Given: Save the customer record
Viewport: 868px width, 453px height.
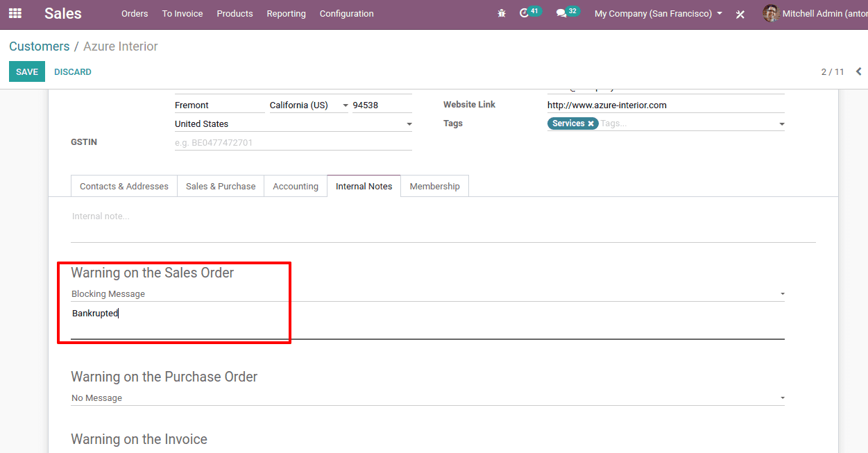Looking at the screenshot, I should tap(27, 71).
